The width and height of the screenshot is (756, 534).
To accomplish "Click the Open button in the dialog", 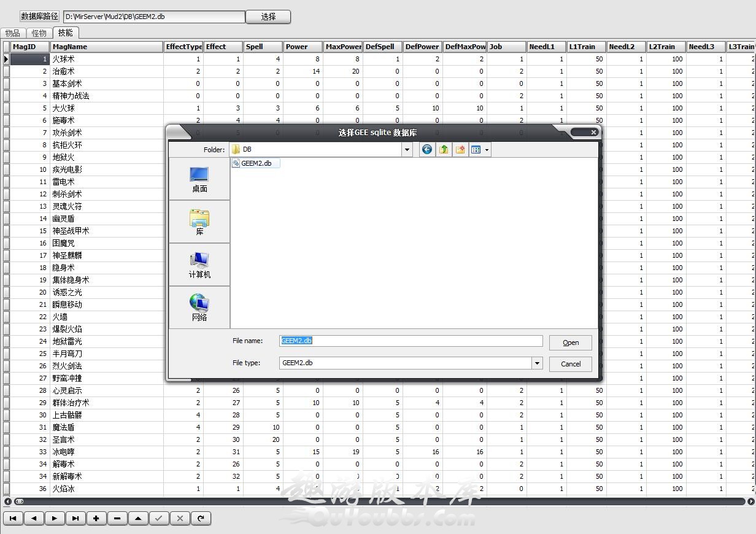I will pos(571,342).
